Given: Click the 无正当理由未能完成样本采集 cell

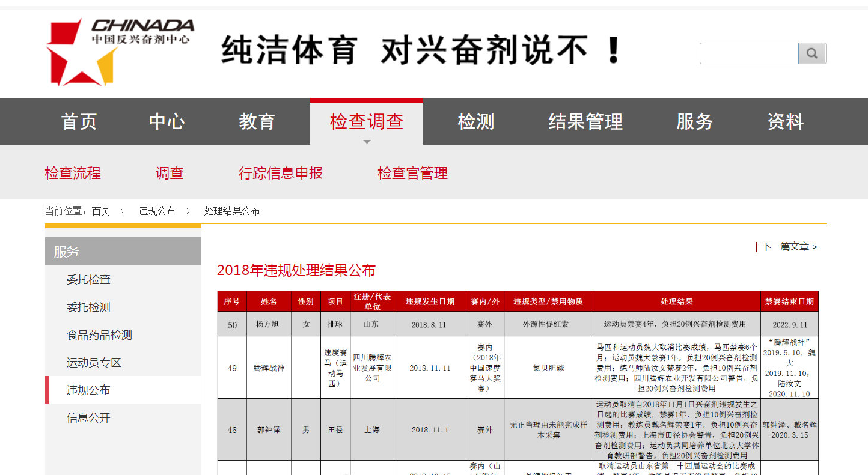Looking at the screenshot, I should (548, 430).
